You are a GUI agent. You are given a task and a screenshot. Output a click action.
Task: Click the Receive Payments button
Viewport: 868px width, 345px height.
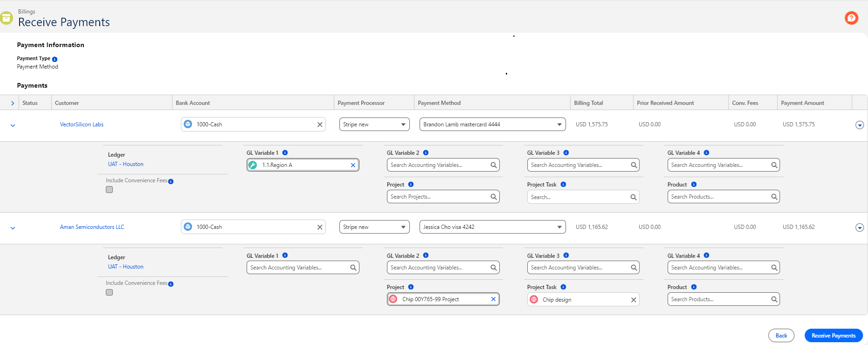click(x=834, y=336)
